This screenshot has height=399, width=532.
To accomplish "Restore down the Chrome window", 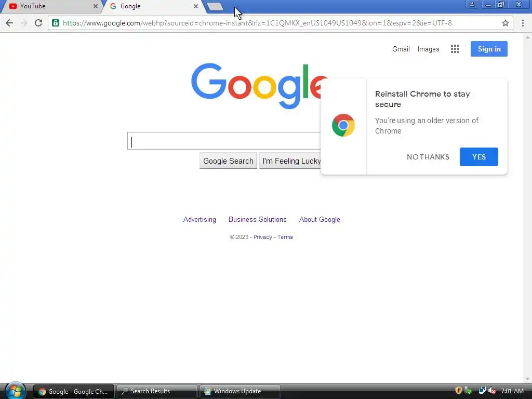I will 501,5.
